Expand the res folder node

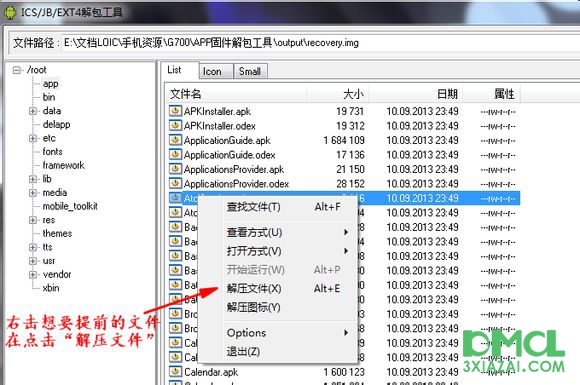tap(33, 220)
